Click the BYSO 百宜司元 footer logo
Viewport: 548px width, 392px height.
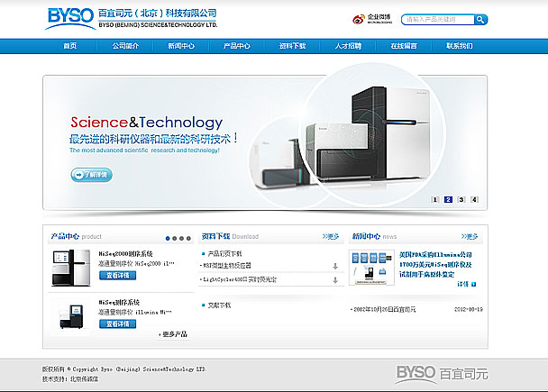pyautogui.click(x=441, y=372)
